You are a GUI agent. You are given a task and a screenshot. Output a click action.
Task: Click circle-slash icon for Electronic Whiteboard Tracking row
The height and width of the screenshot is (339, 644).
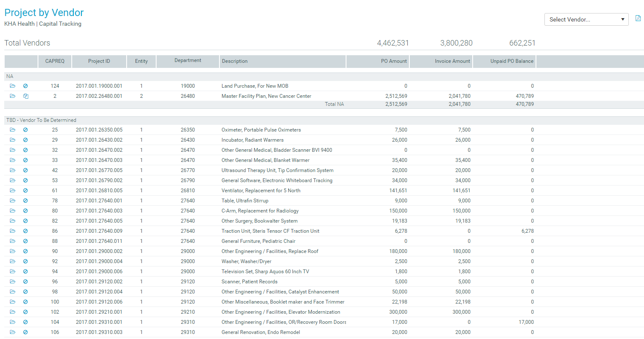[25, 180]
